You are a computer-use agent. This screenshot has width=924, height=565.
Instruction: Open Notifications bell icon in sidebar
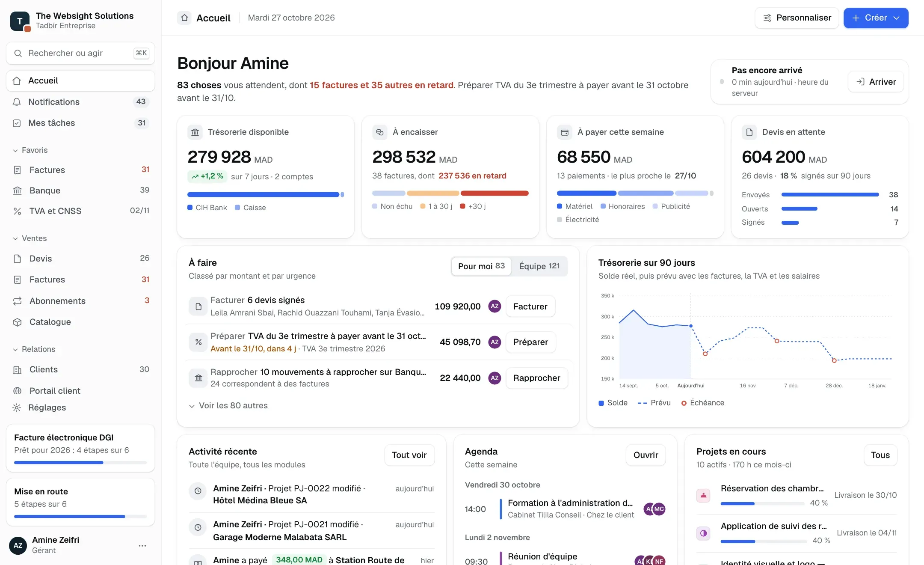(17, 102)
